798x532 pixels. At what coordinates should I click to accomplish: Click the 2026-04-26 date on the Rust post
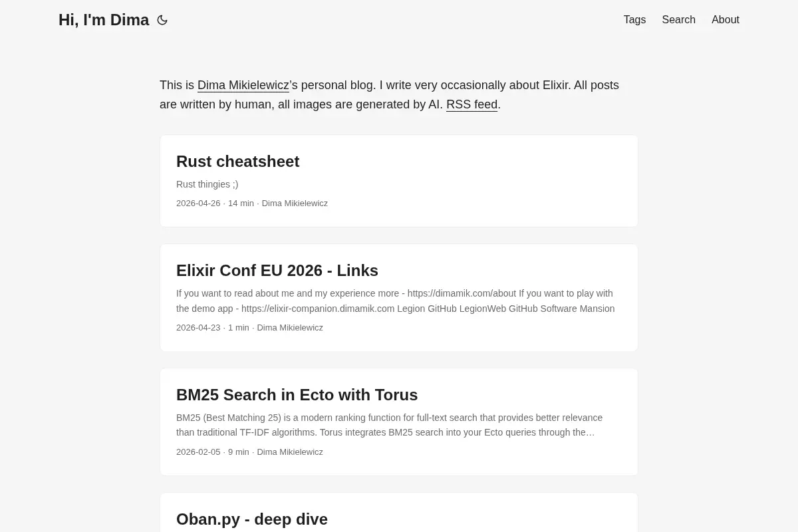(198, 203)
